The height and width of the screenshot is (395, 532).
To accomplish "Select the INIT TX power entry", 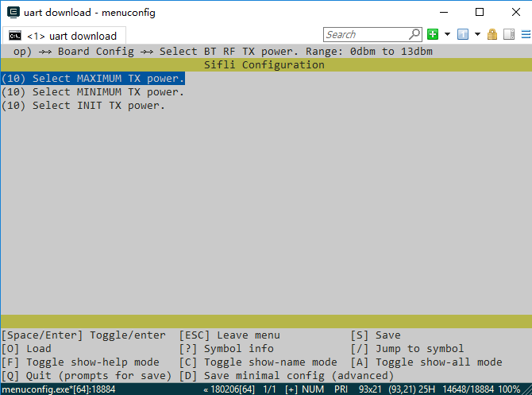I will [83, 106].
